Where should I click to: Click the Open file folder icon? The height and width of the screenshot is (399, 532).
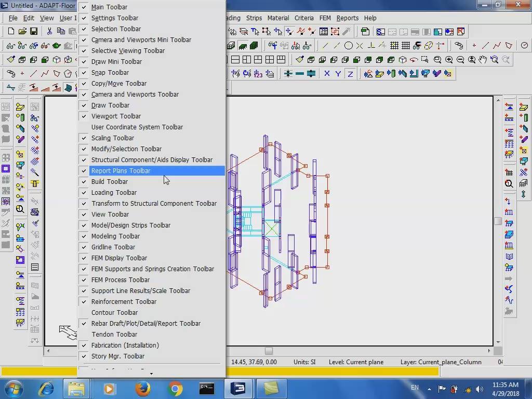pyautogui.click(x=22, y=32)
